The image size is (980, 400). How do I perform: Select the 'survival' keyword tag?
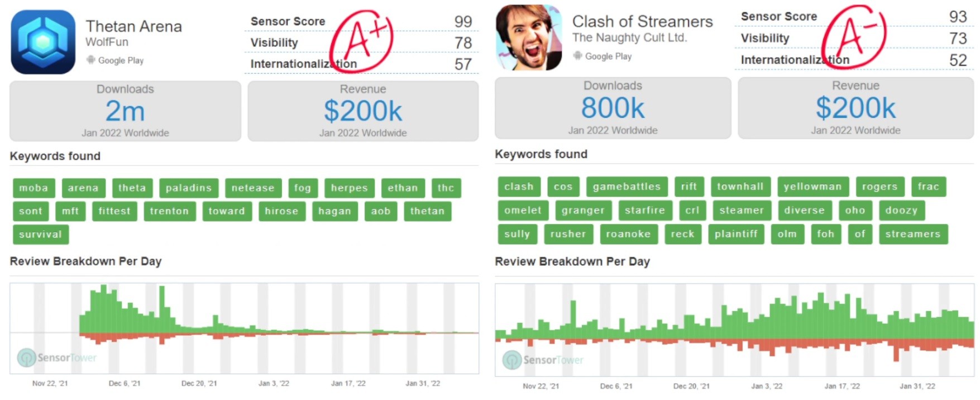[41, 235]
